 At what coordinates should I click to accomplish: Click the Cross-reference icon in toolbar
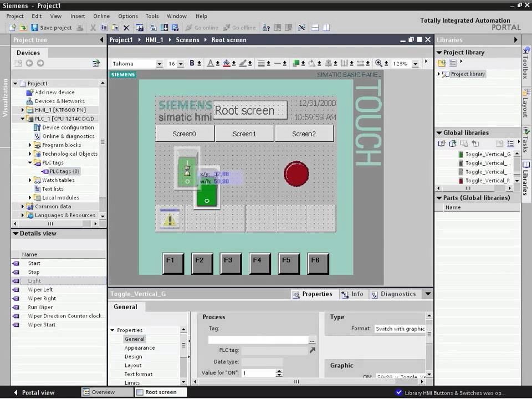(x=301, y=28)
